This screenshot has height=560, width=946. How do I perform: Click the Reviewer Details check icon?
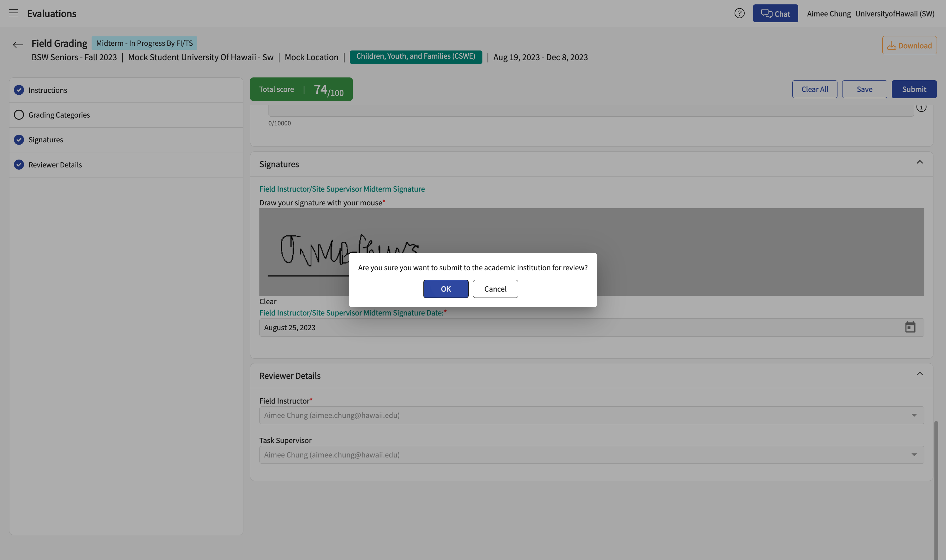tap(19, 165)
